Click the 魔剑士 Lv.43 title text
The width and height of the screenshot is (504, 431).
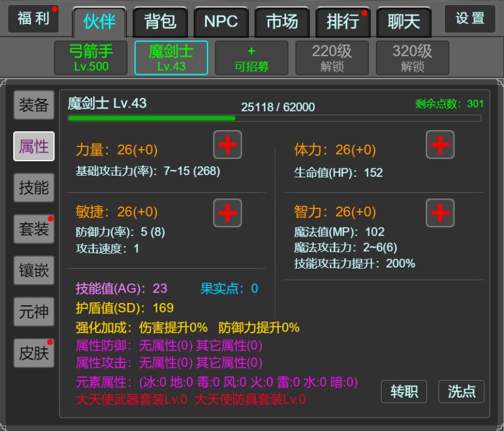point(107,104)
